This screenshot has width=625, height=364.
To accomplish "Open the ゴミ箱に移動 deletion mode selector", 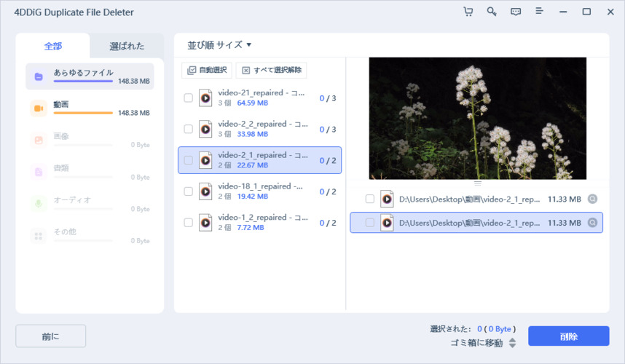I will click(x=483, y=343).
